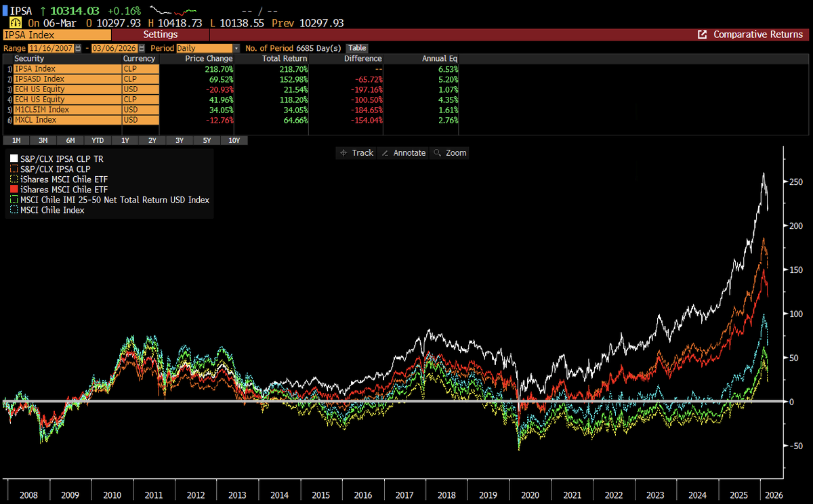Viewport: 813px width, 504px height.
Task: Open the Settings tab
Action: (x=161, y=35)
